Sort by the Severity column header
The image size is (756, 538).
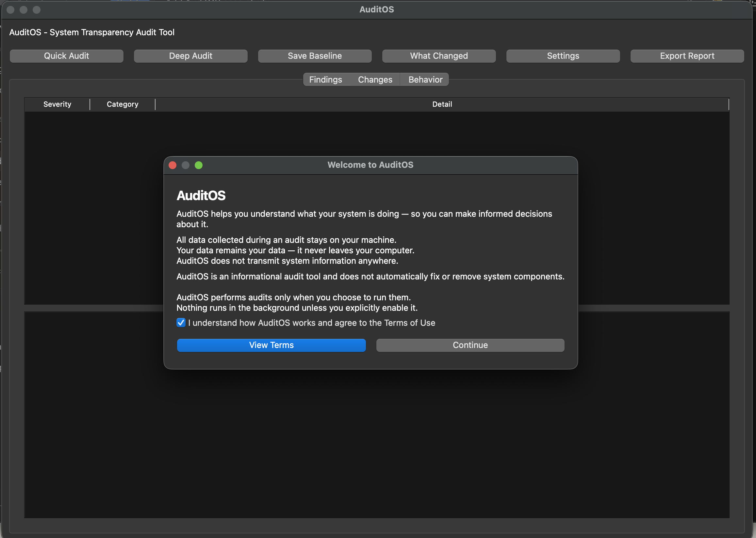tap(58, 104)
